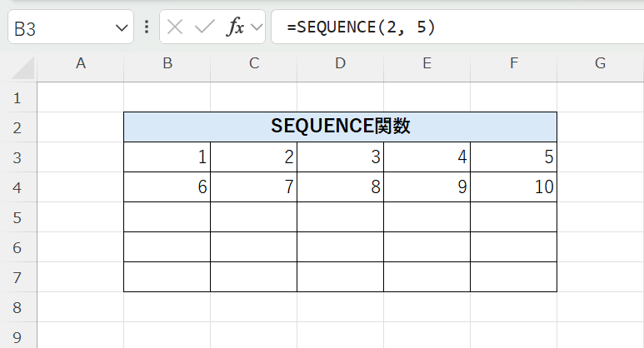Click the SEQUENCE関数 title cell

click(x=340, y=127)
